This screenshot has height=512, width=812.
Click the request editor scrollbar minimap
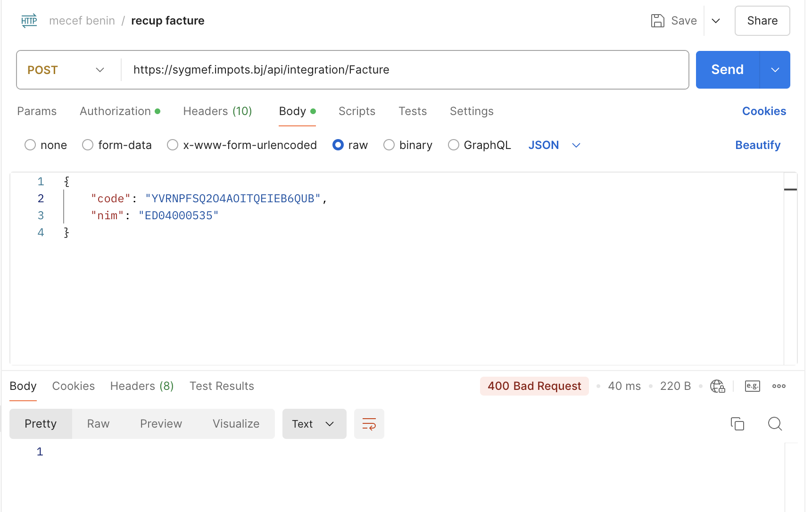tap(790, 190)
